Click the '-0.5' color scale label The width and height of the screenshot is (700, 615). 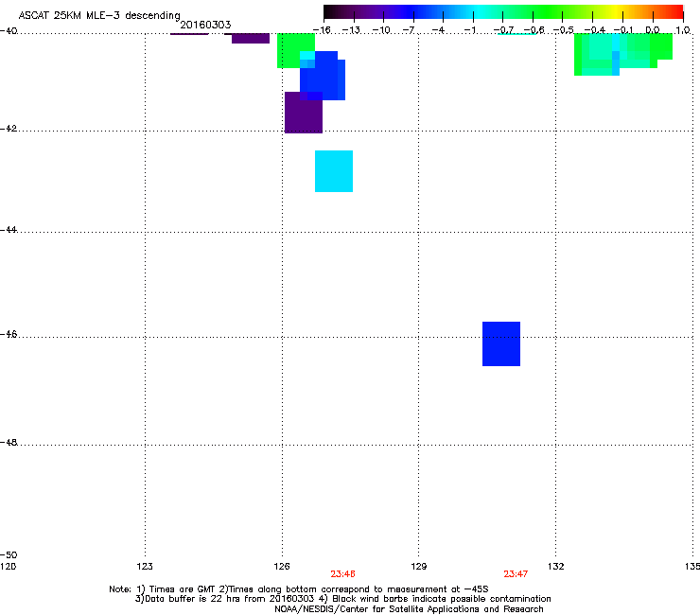click(x=564, y=30)
